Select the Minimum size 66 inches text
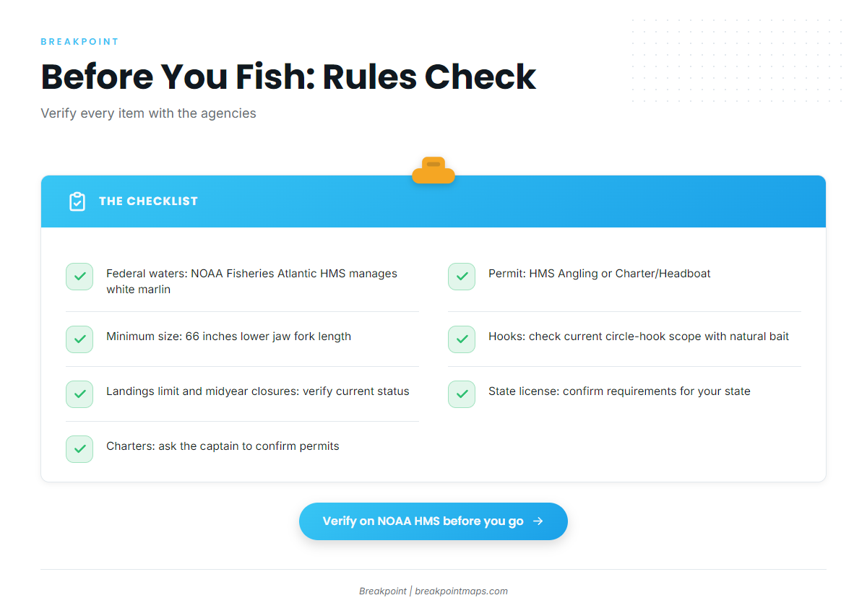Image resolution: width=867 pixels, height=616 pixels. [x=228, y=337]
